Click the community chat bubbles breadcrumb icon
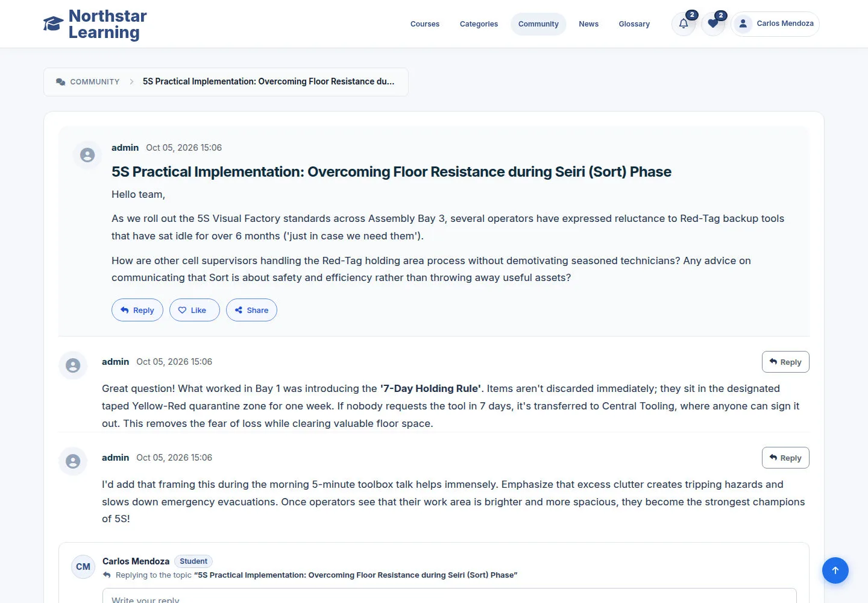Screen dimensions: 868x603 tap(61, 82)
